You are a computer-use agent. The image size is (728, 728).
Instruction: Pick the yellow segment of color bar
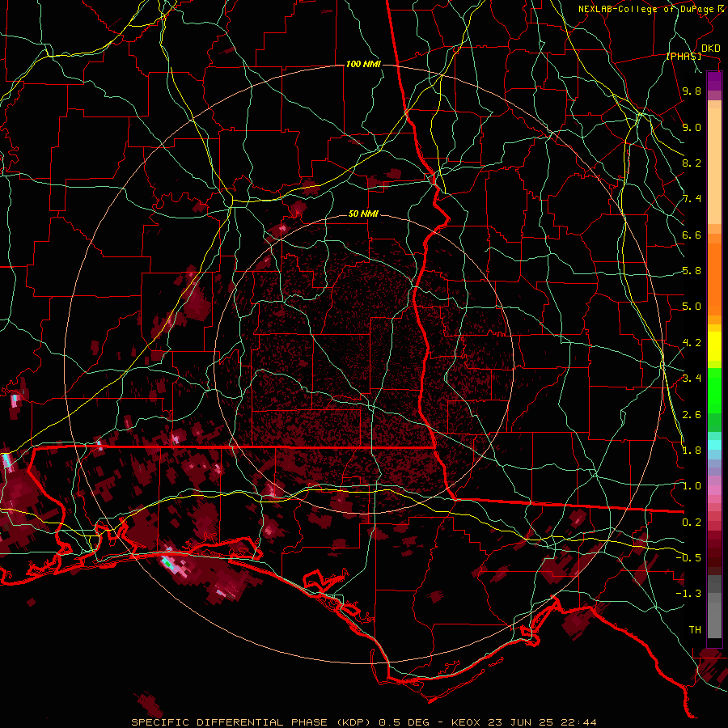(714, 346)
